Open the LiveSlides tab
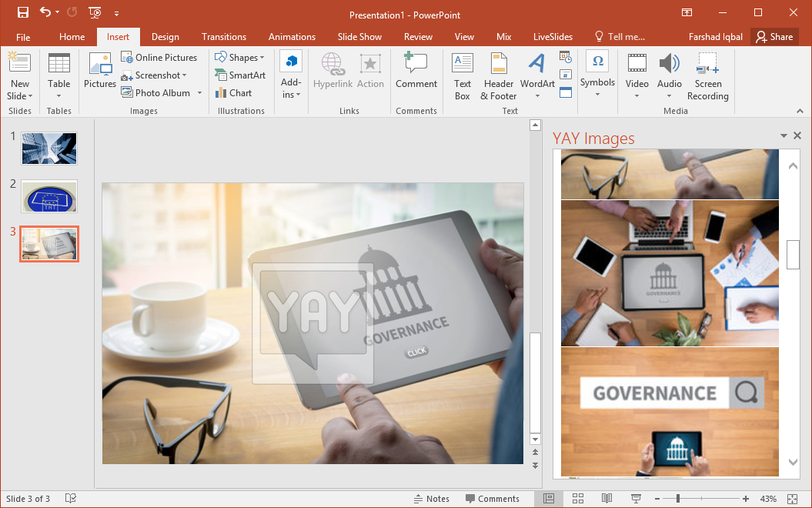Screen dimensions: 812x508 (552, 36)
